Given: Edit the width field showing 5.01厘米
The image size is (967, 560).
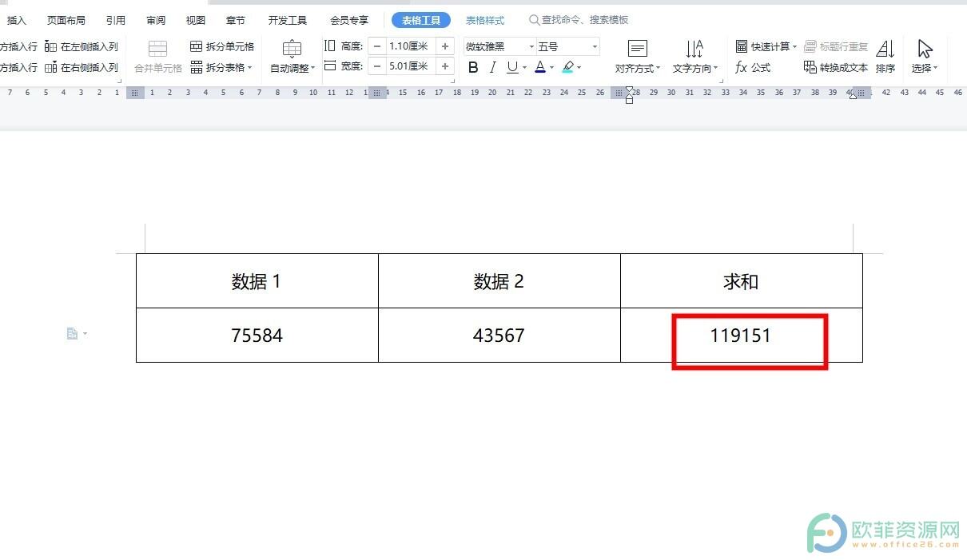Looking at the screenshot, I should [x=411, y=66].
